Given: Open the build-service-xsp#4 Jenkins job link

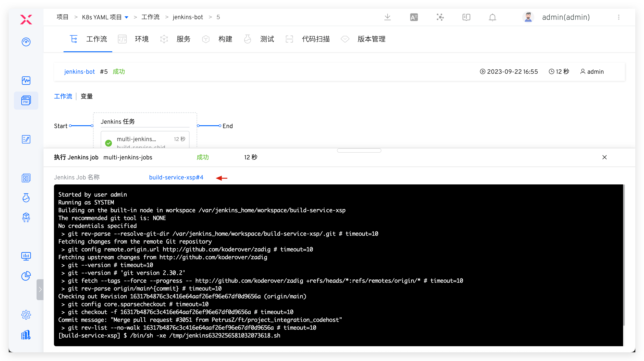Looking at the screenshot, I should [176, 177].
